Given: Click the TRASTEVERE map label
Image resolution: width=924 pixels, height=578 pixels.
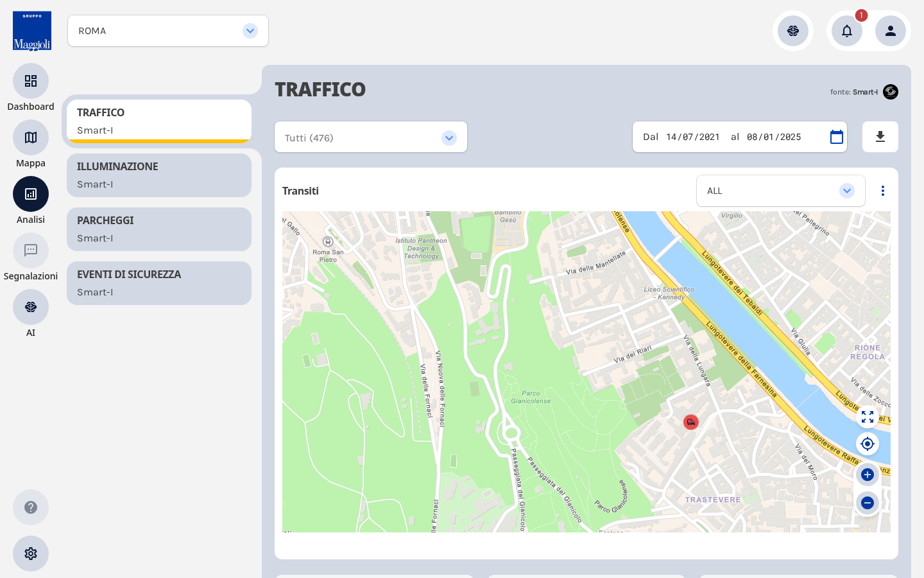Looking at the screenshot, I should (x=713, y=500).
